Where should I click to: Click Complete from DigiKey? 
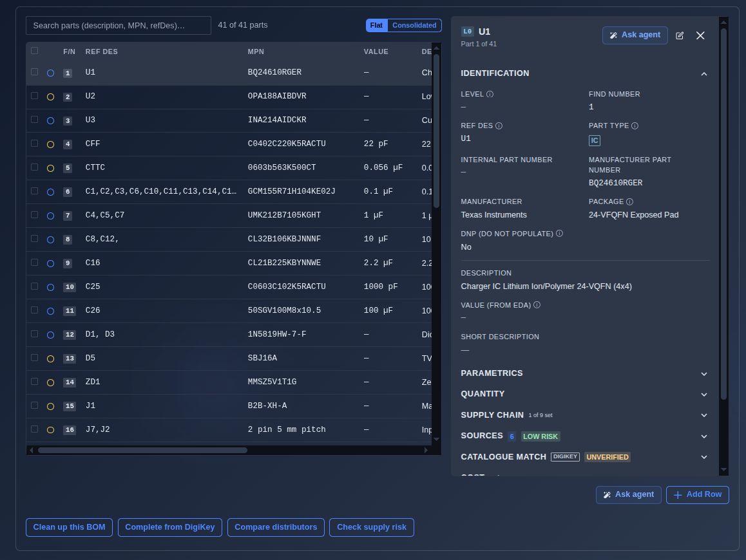[x=170, y=527]
